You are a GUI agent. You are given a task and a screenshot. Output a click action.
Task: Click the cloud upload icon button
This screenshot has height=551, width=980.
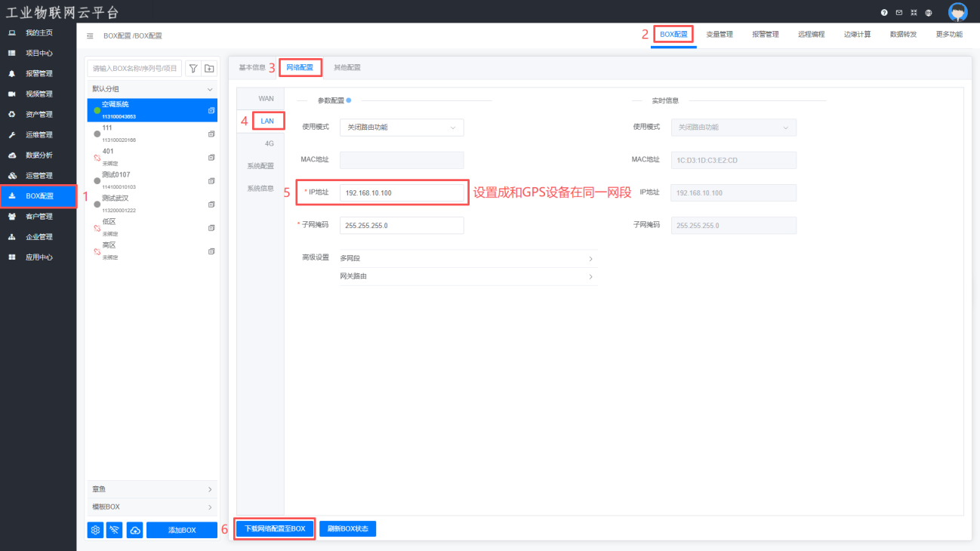tap(135, 530)
